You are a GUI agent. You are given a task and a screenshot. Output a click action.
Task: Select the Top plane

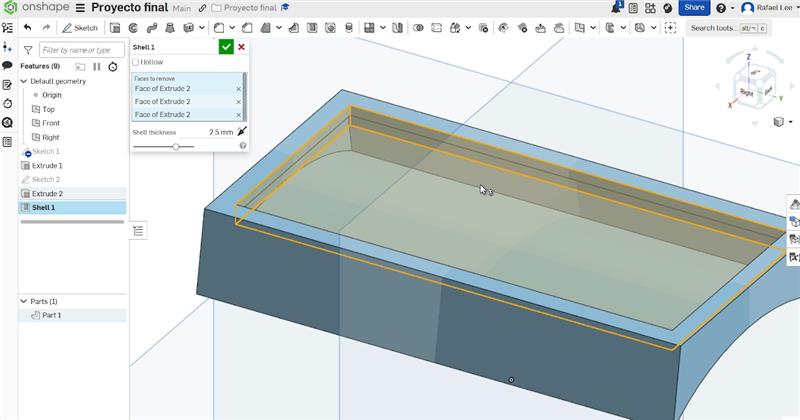click(48, 109)
